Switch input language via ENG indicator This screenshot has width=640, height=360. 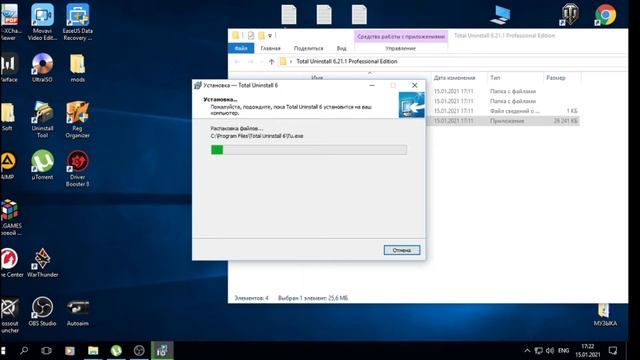564,351
